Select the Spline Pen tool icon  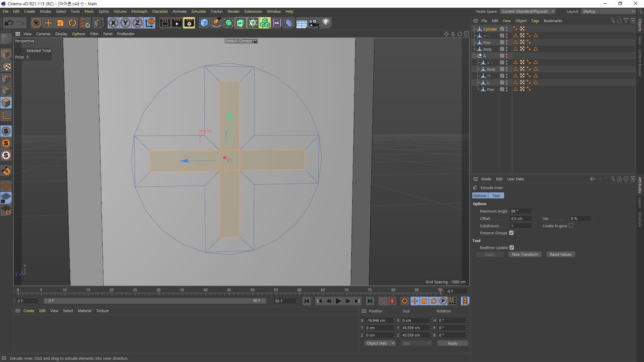(x=217, y=23)
